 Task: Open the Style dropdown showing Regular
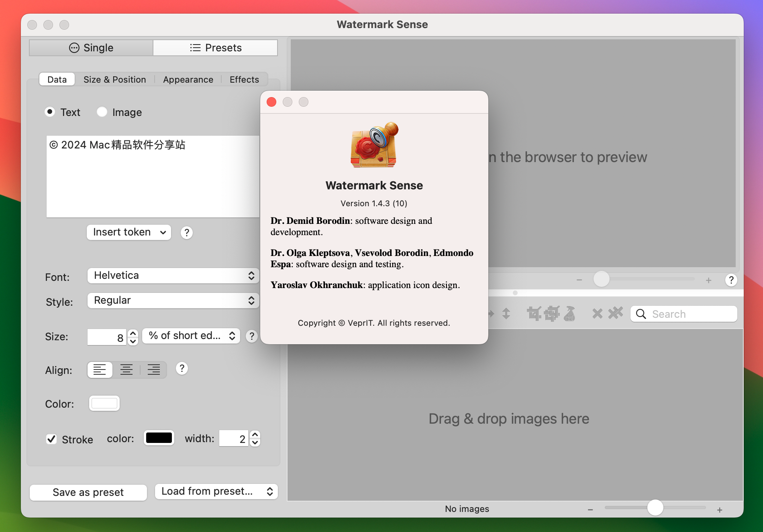173,301
